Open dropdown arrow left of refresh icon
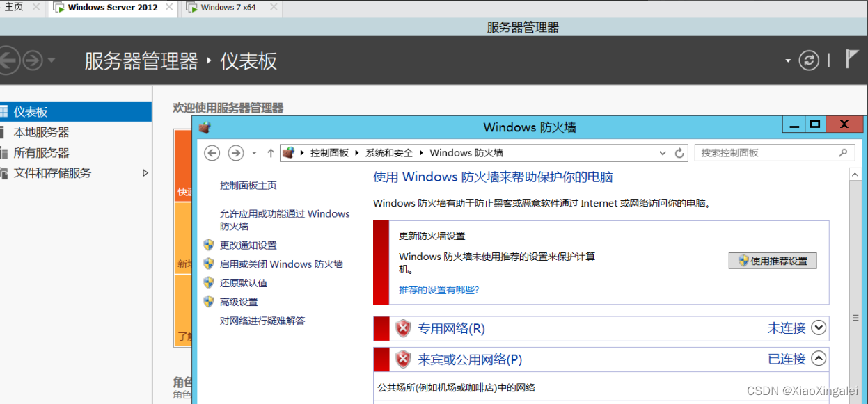The height and width of the screenshot is (404, 868). pos(788,60)
